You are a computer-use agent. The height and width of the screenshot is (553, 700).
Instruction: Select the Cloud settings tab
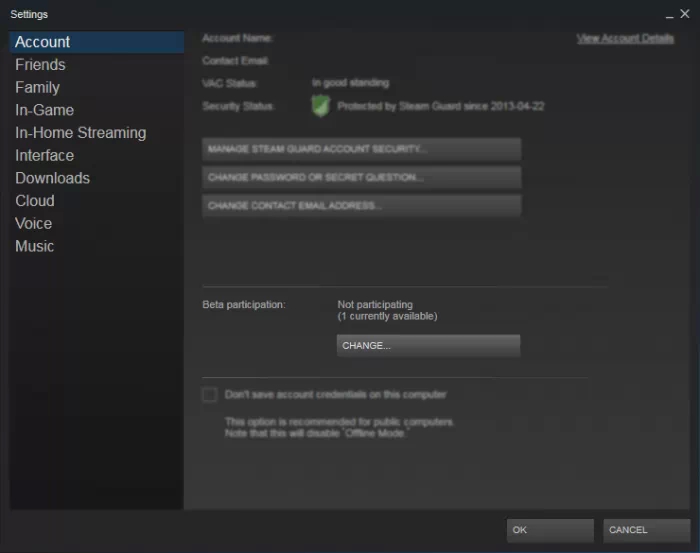tap(35, 201)
